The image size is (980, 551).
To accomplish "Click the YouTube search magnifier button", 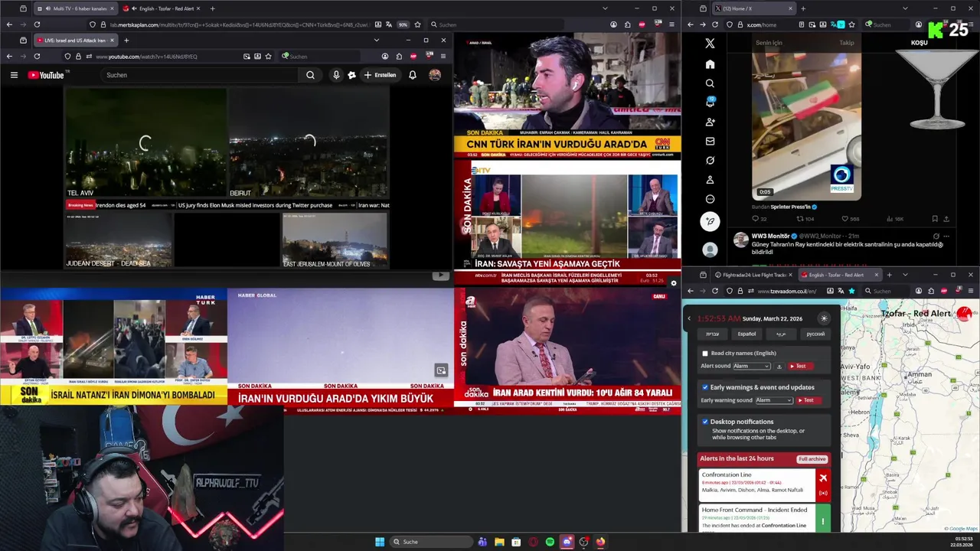I will pos(310,75).
